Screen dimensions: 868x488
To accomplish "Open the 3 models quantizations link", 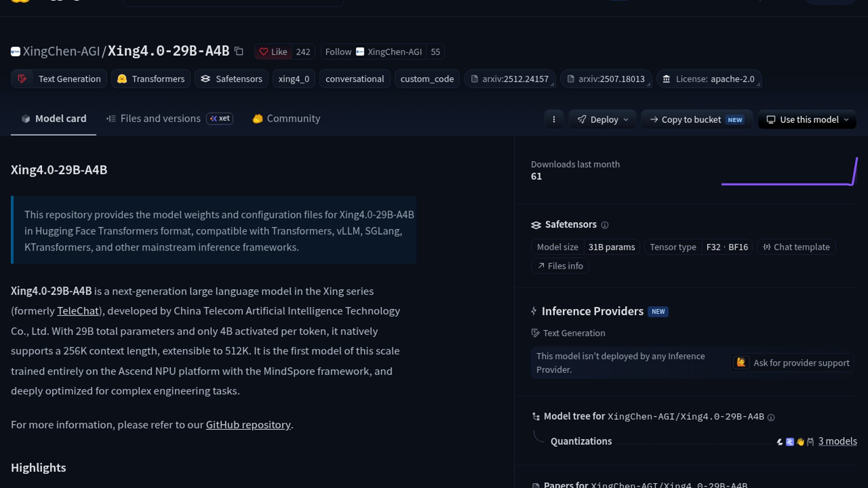I will pyautogui.click(x=837, y=441).
